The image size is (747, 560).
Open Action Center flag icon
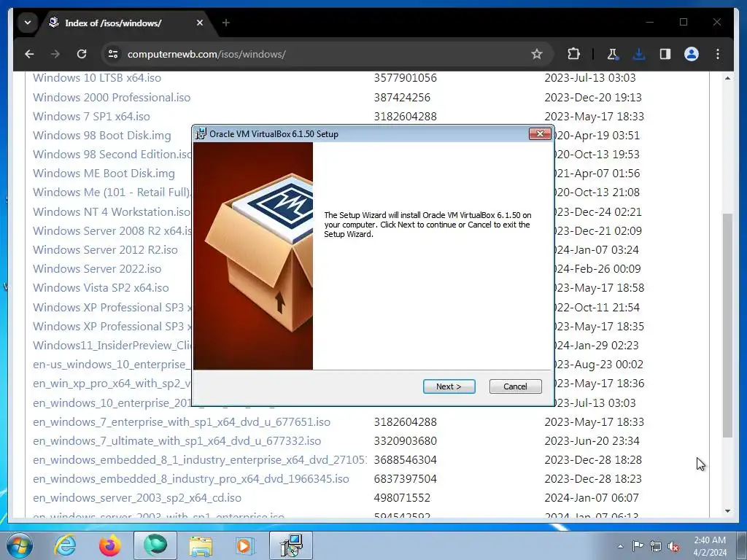click(x=638, y=546)
